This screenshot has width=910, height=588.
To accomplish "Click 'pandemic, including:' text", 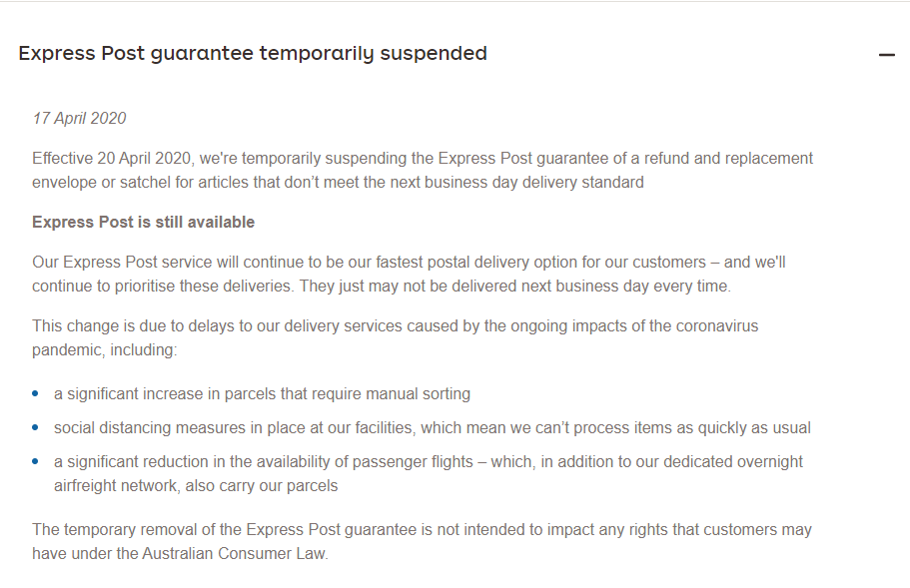I will [x=103, y=350].
